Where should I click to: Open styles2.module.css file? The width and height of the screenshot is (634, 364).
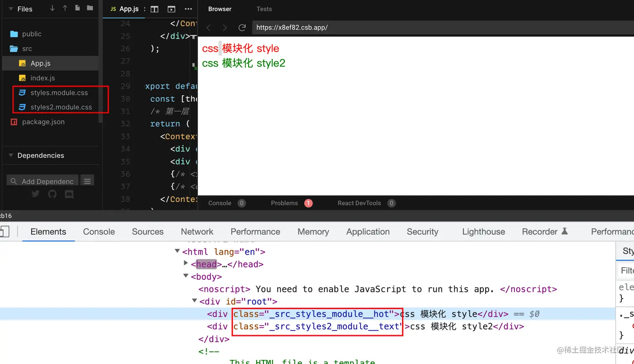(61, 107)
